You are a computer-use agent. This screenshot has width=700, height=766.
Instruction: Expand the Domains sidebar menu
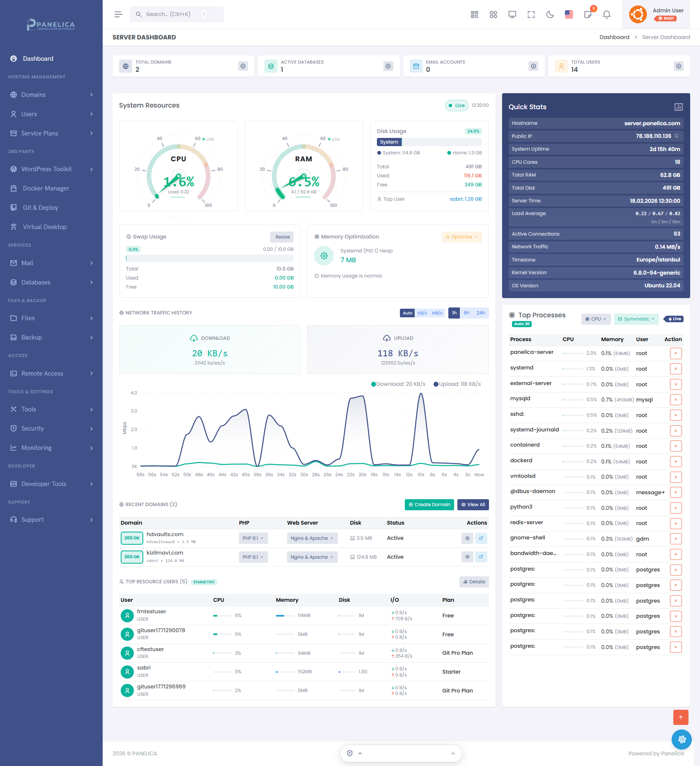pos(51,95)
